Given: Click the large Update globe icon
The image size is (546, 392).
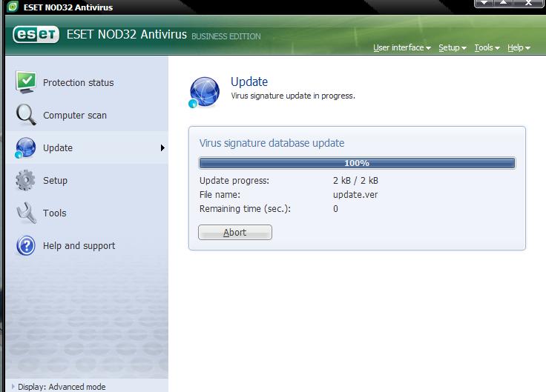Looking at the screenshot, I should pyautogui.click(x=204, y=92).
